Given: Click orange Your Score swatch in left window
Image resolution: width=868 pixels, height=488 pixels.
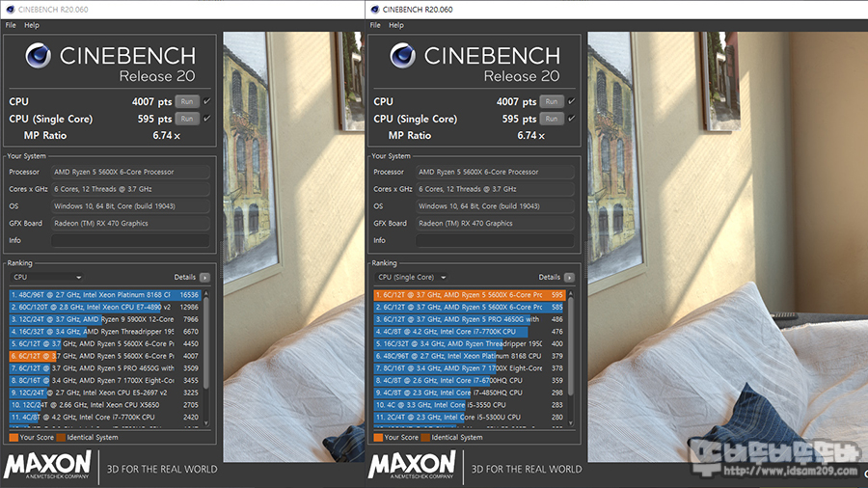Looking at the screenshot, I should pos(14,438).
